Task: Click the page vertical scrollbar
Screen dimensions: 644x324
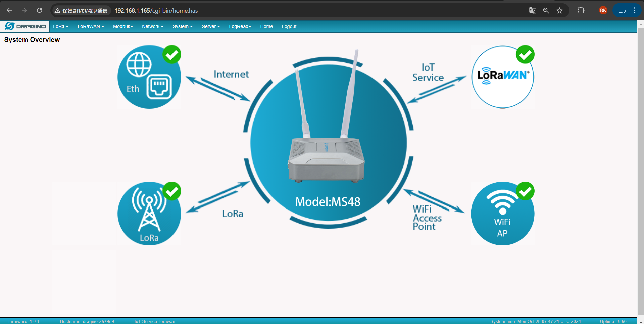Action: click(641, 171)
